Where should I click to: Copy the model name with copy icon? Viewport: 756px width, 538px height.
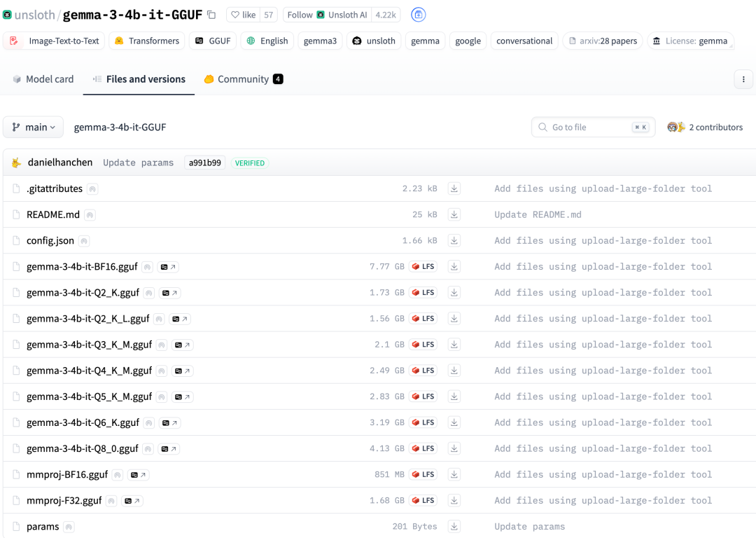click(211, 15)
